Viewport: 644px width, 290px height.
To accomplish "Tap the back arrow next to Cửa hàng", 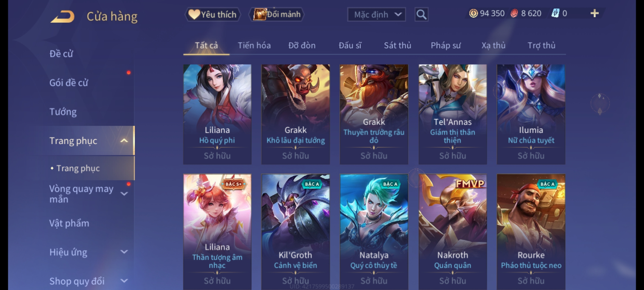I will click(62, 17).
